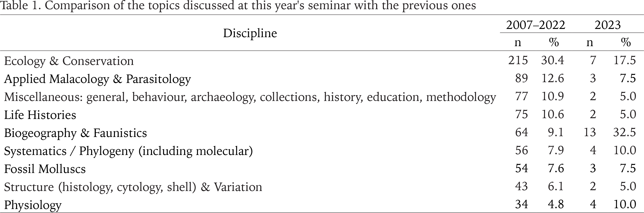This screenshot has height=213, width=644.
Task: Select the value 13 in 2023 column
Action: tap(590, 133)
